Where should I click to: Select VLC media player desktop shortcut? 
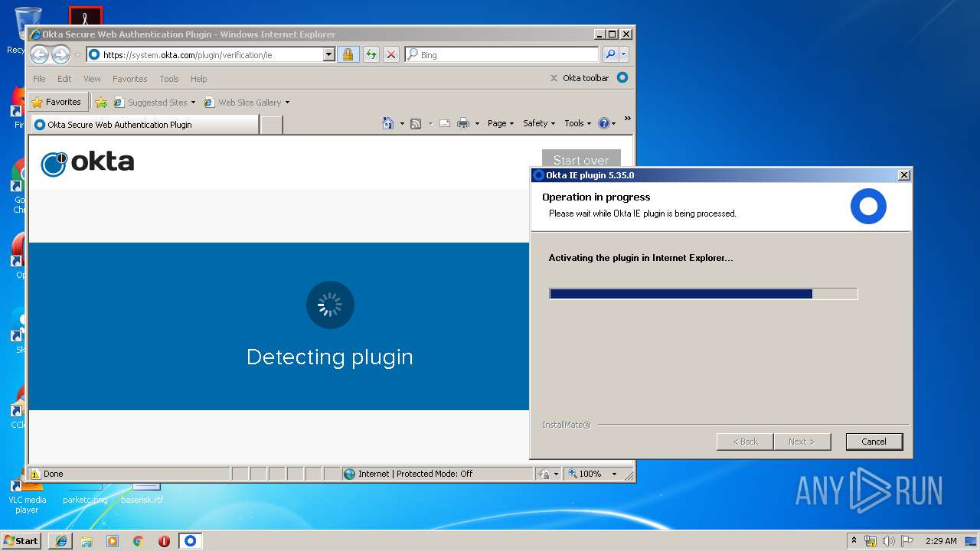point(27,497)
